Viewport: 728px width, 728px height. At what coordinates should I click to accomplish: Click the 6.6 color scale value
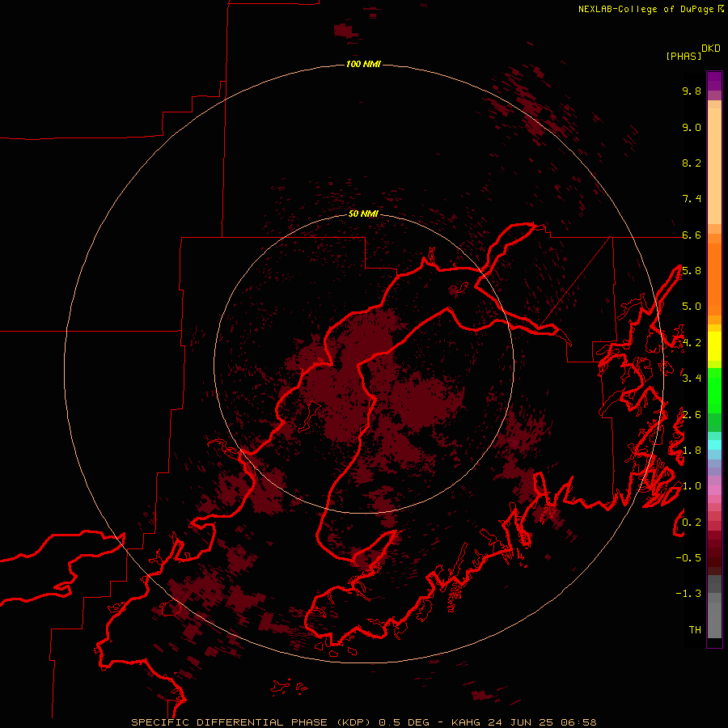[x=692, y=235]
